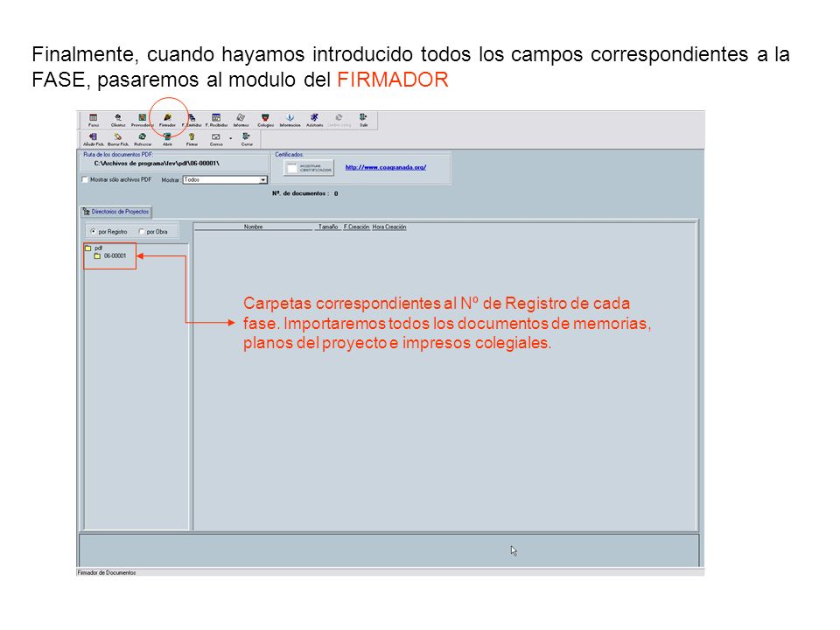Sort by the Nombre column header
This screenshot has width=840, height=630.
254,227
